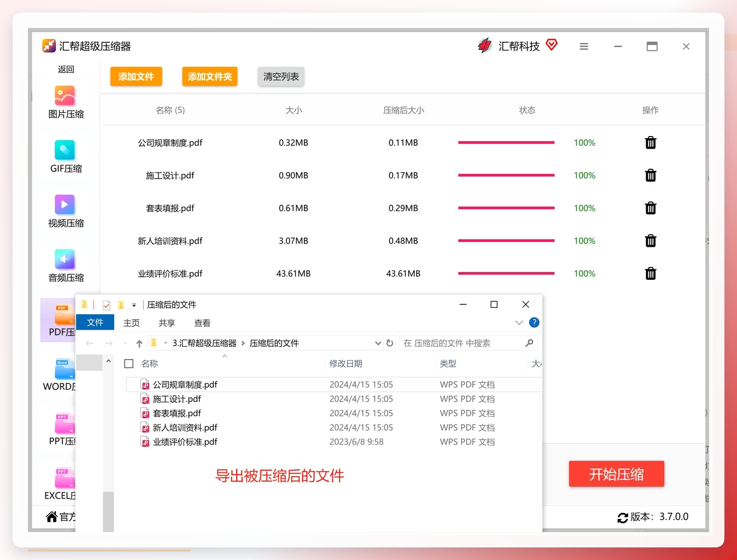The width and height of the screenshot is (737, 560).
Task: Open GIF压缩 in the sidebar
Action: click(65, 157)
